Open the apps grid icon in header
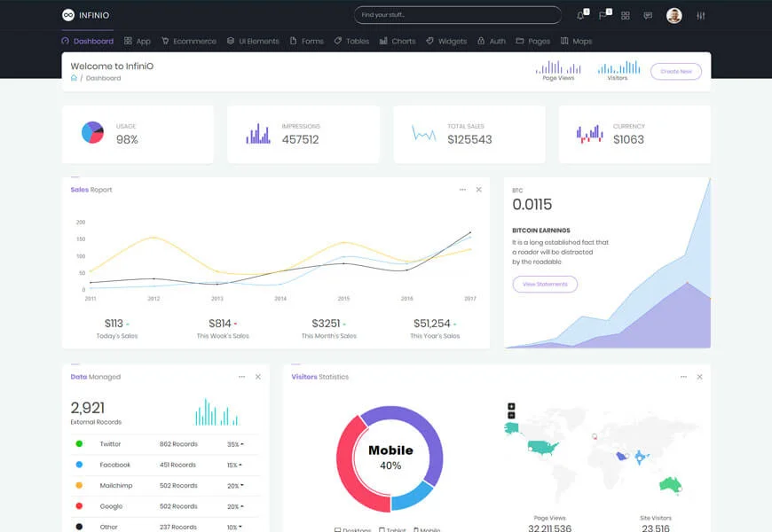 coord(626,16)
